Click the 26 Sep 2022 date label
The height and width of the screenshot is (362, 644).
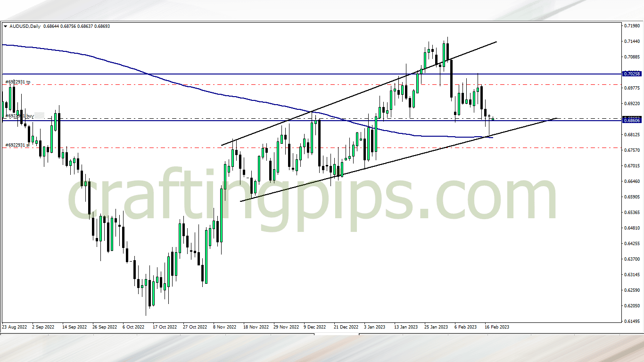pos(105,327)
